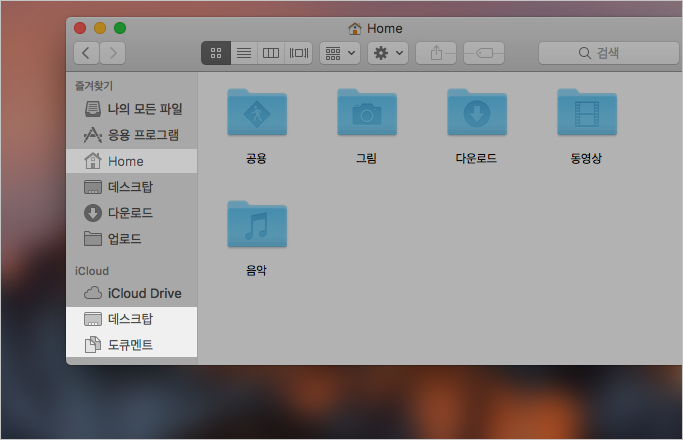Select the 음악 folder icon

pos(257,224)
